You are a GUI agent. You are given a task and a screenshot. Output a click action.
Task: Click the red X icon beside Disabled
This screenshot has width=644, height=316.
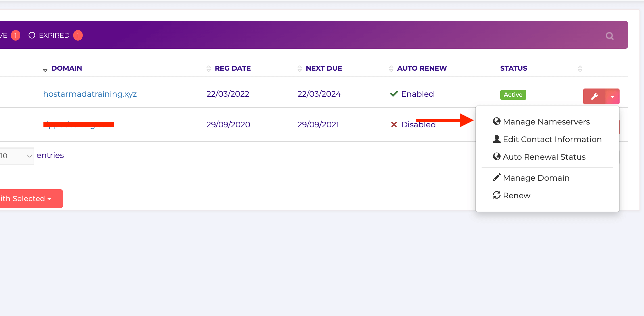(394, 125)
